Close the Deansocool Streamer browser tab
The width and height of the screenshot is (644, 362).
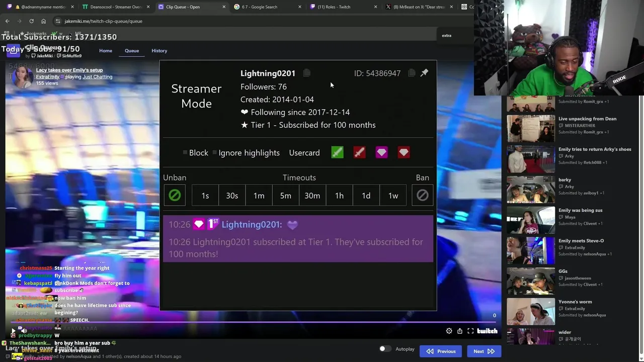tap(148, 7)
